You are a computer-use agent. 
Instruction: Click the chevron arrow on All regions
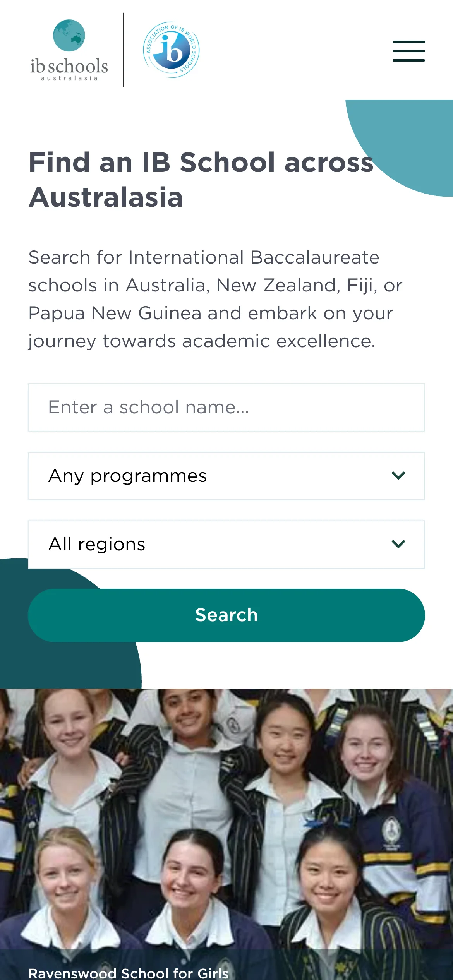(x=398, y=544)
